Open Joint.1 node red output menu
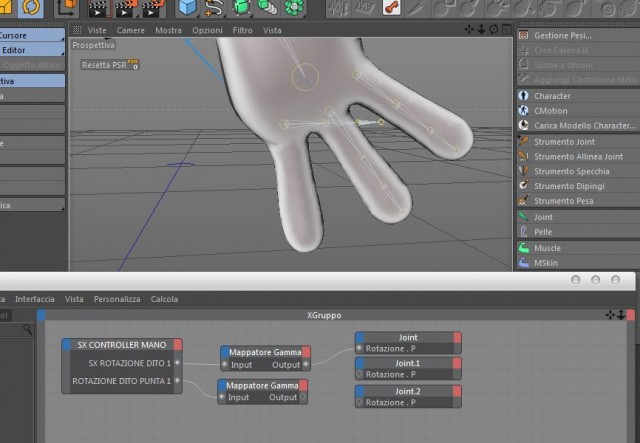 point(457,363)
